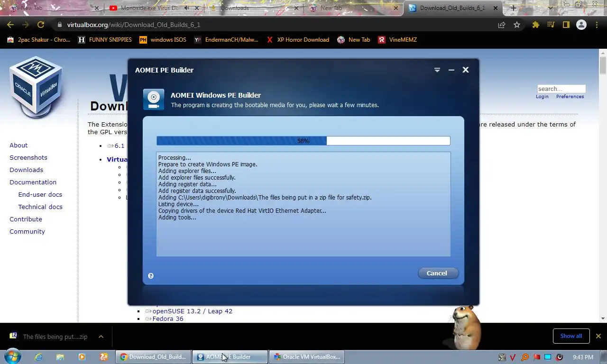Open Technical docs link
This screenshot has width=607, height=364.
(40, 207)
